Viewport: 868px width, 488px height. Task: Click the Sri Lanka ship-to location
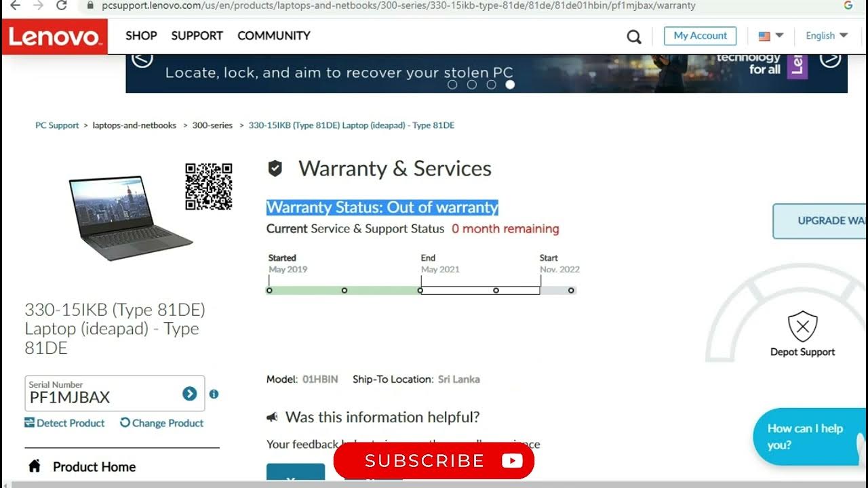tap(459, 380)
